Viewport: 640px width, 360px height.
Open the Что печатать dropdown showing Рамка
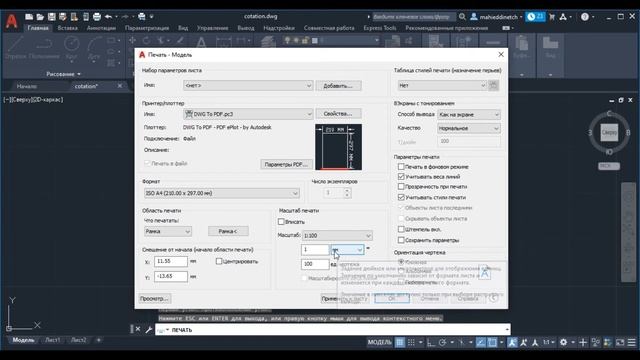click(168, 231)
